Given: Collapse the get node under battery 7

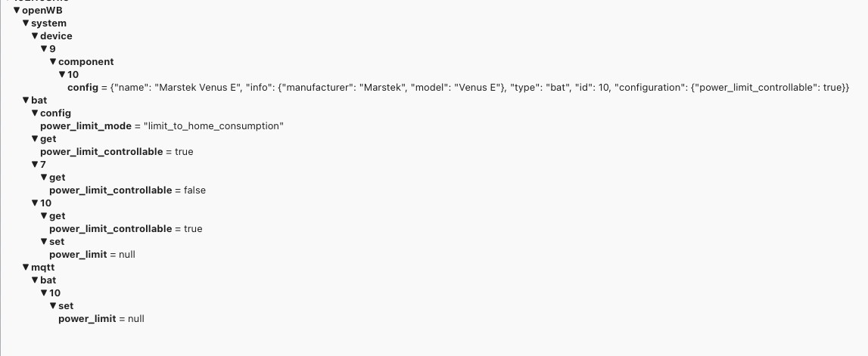Looking at the screenshot, I should pos(43,178).
